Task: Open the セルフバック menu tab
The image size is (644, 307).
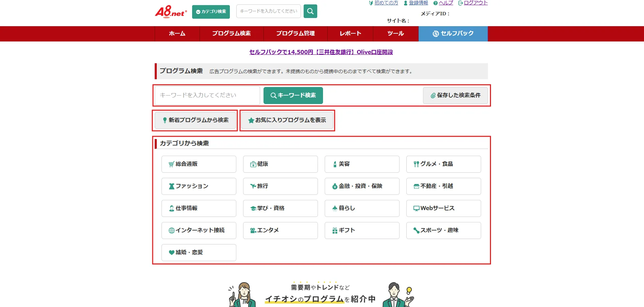Action: point(453,34)
